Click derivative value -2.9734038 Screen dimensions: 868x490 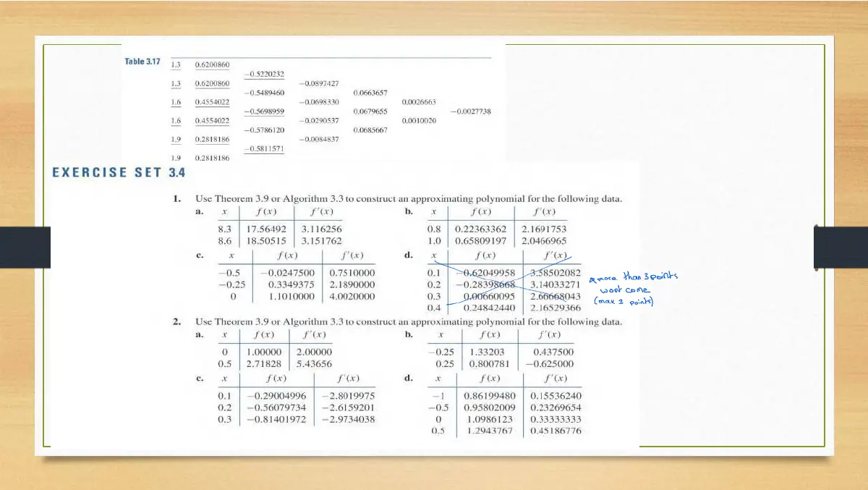[x=348, y=419]
